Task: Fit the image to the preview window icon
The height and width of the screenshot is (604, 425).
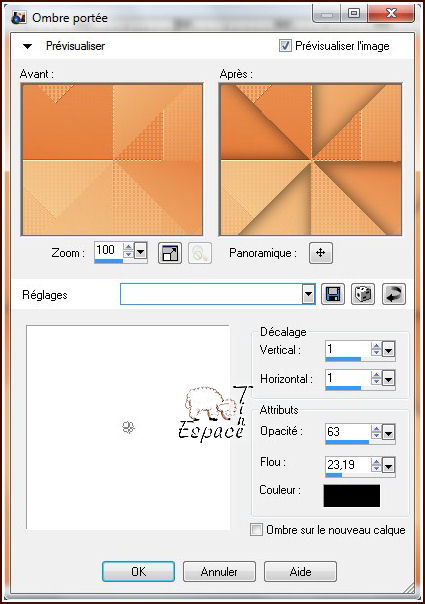Action: pos(170,253)
